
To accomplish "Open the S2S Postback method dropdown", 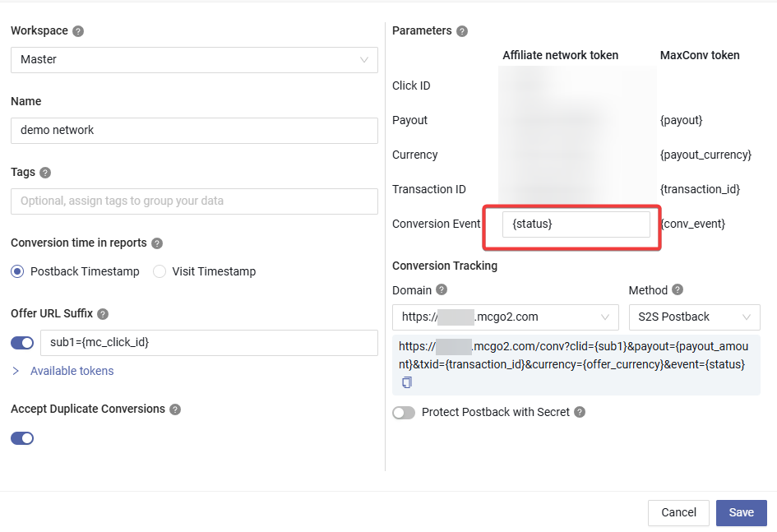I will tap(695, 317).
